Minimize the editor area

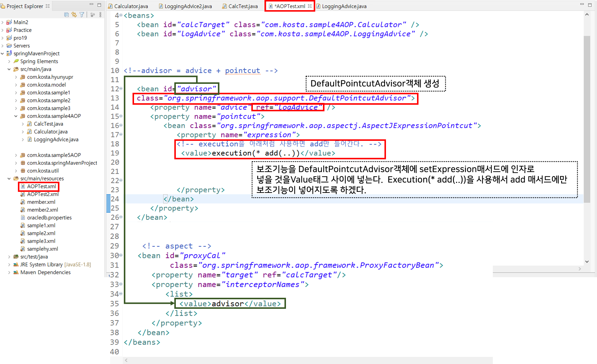[x=581, y=4]
